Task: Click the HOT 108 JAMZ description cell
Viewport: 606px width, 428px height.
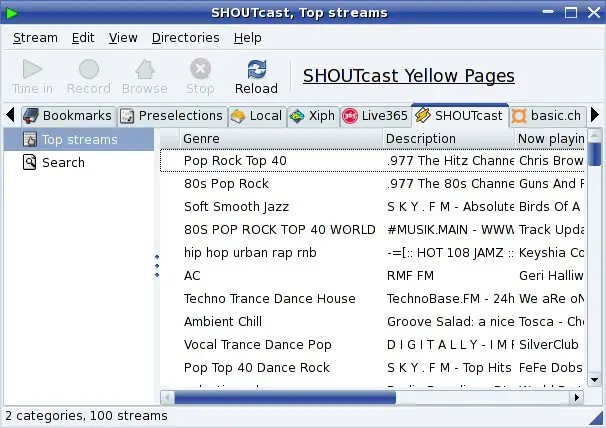Action: (448, 252)
